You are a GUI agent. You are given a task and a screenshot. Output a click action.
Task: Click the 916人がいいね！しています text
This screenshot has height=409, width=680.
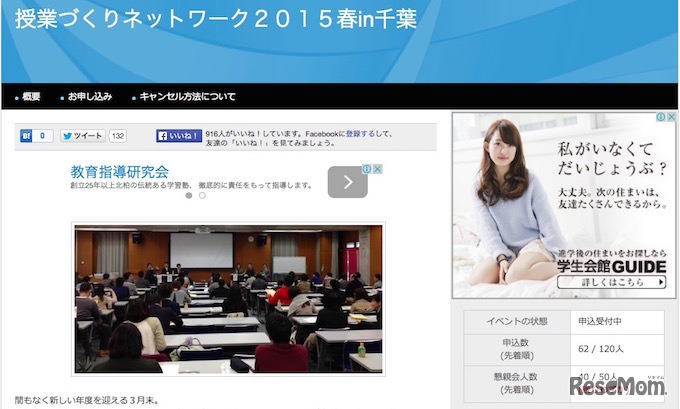[254, 134]
